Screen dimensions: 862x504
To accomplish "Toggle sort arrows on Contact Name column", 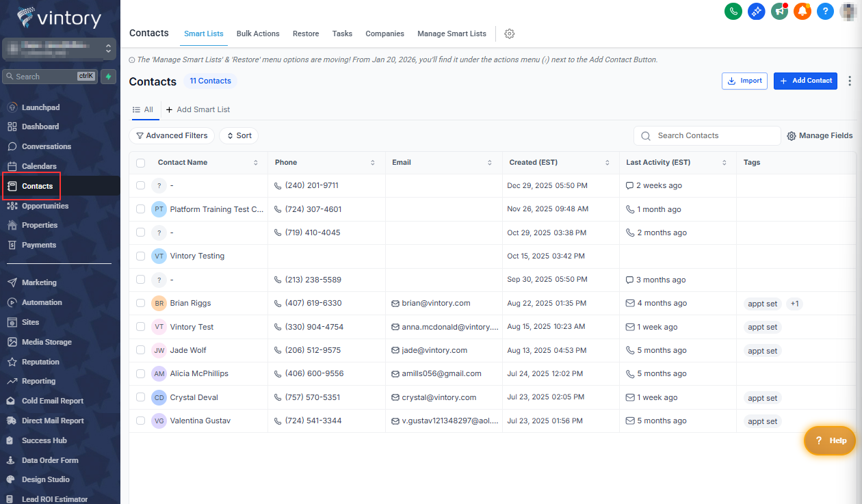I will point(256,163).
